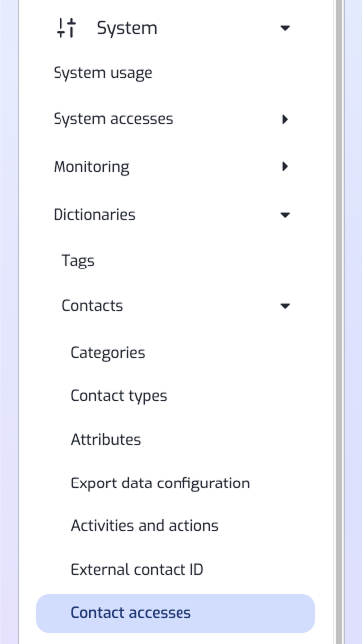
Task: Open the Attributes dictionary
Action: click(106, 440)
